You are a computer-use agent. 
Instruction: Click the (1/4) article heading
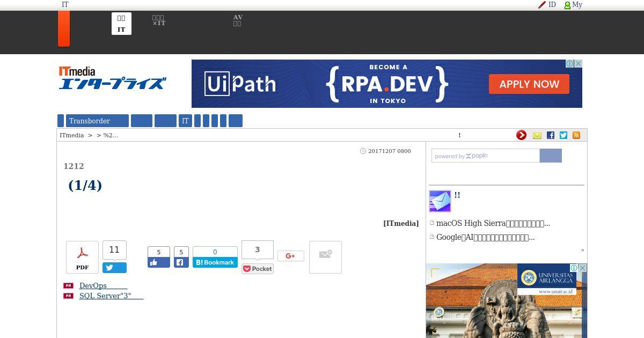click(x=85, y=185)
